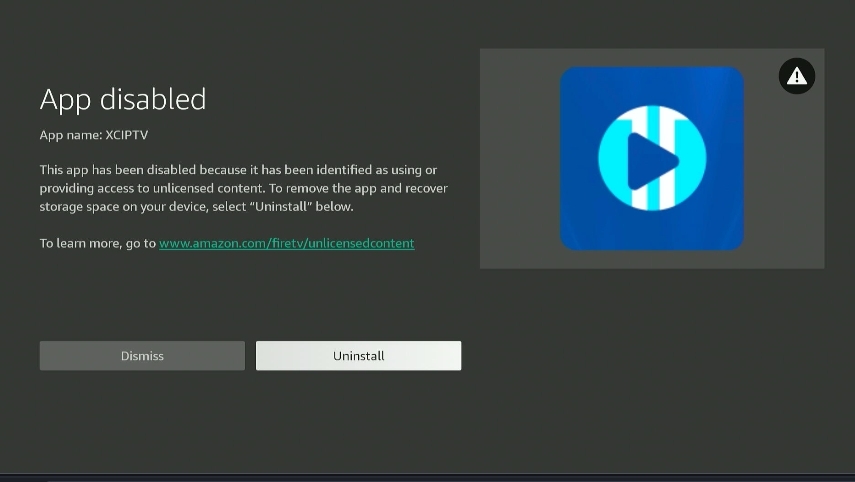Select the 'App name: XCIPTV' line
The image size is (855, 482).
tap(94, 135)
